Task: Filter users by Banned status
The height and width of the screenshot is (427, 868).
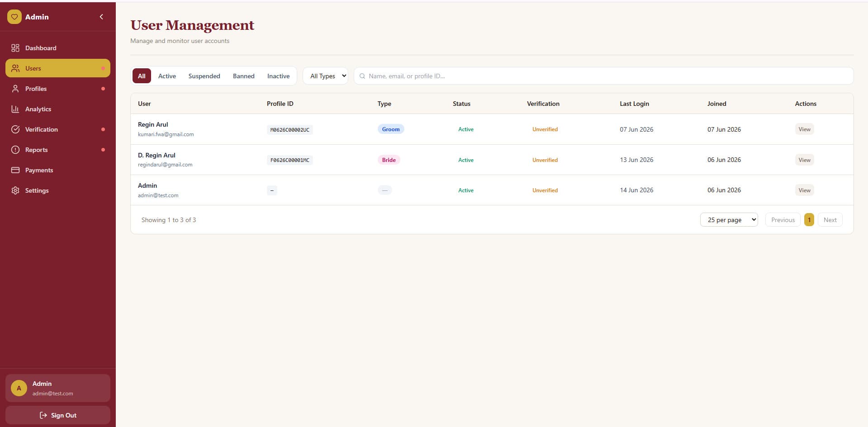Action: (x=244, y=76)
